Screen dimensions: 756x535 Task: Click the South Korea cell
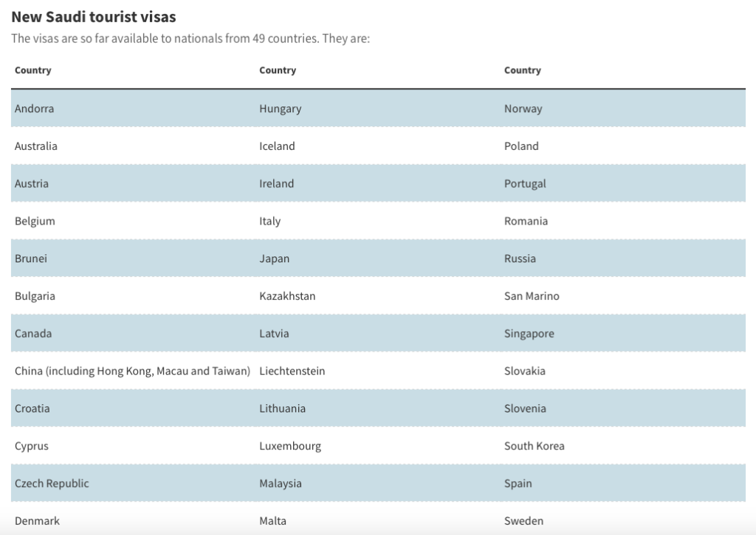pyautogui.click(x=534, y=446)
